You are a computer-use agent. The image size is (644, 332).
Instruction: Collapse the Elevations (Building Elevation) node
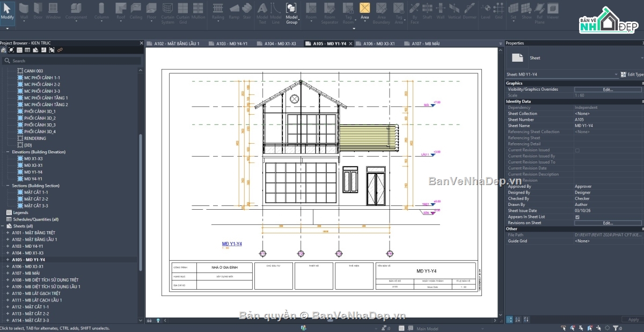pos(9,152)
